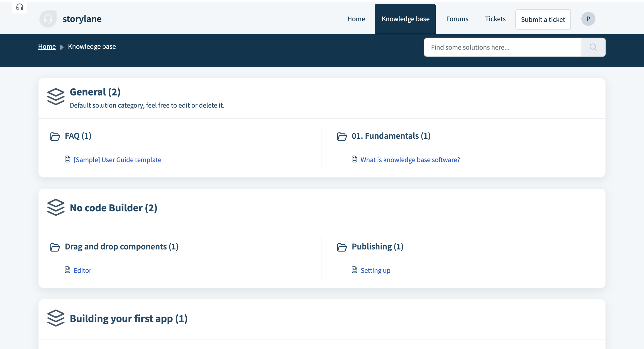Click document icon beside What is knowledge base software

354,159
